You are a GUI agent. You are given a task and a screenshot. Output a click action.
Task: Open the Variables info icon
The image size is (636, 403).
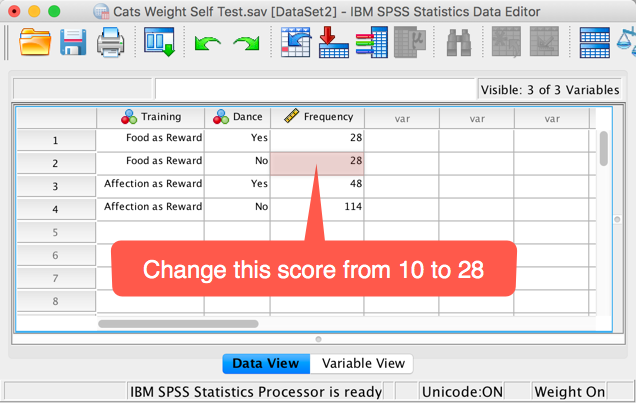click(x=371, y=42)
